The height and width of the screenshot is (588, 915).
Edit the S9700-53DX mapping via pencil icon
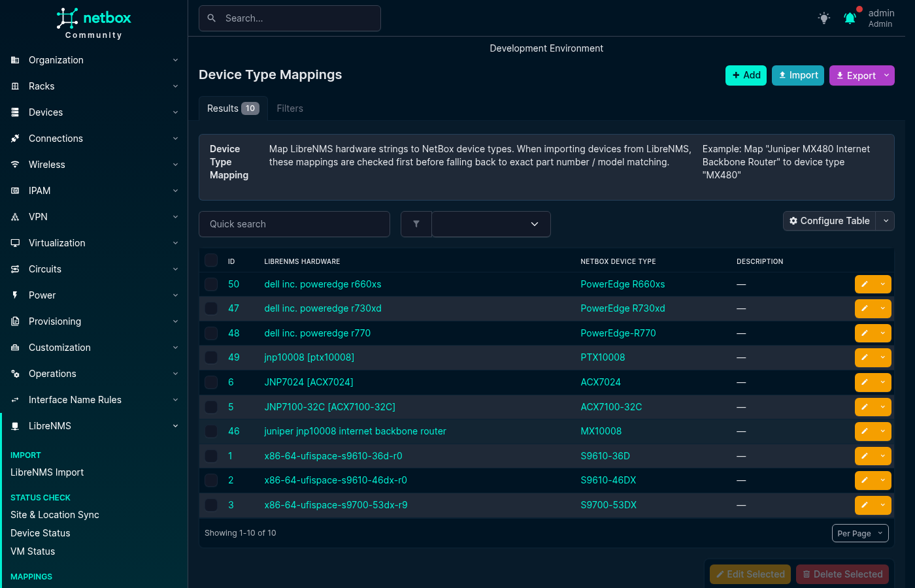tap(865, 505)
